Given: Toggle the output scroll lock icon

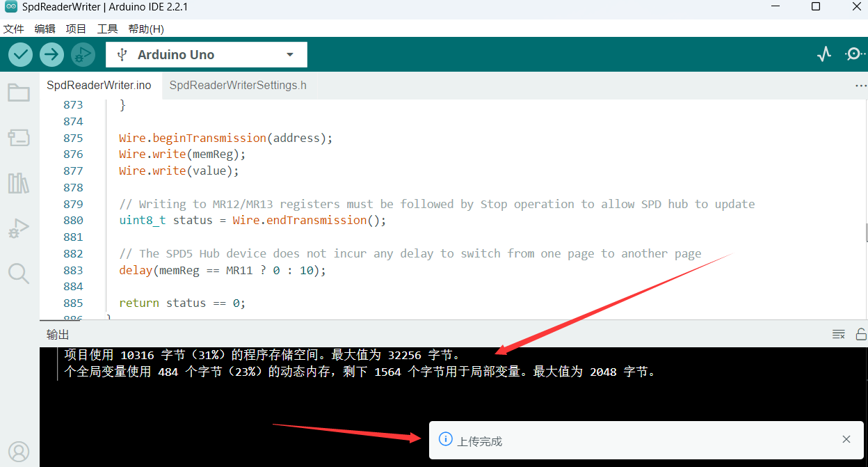Looking at the screenshot, I should (861, 334).
